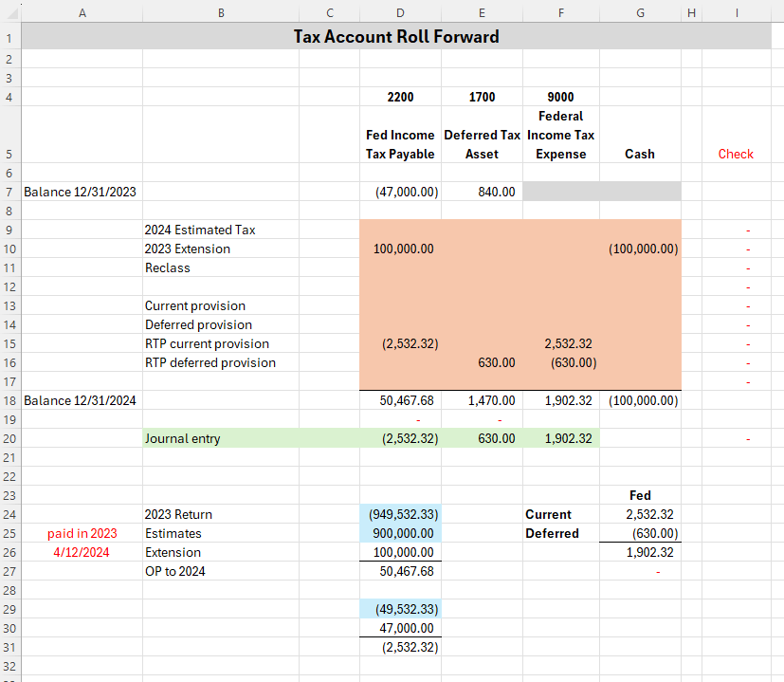Select the 4/12/2024 date cell
Screen dimensions: 784x682
82,552
